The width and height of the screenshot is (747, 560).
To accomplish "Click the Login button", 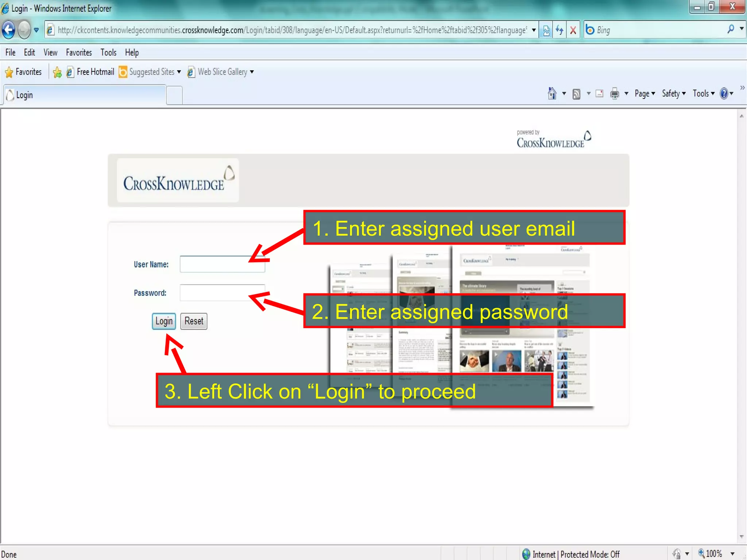I will pos(164,321).
